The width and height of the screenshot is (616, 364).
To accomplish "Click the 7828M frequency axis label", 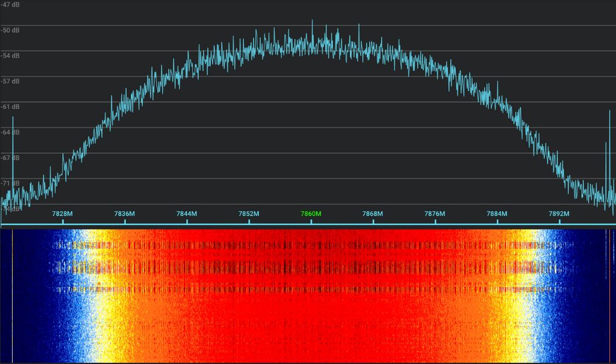I will pos(63,214).
